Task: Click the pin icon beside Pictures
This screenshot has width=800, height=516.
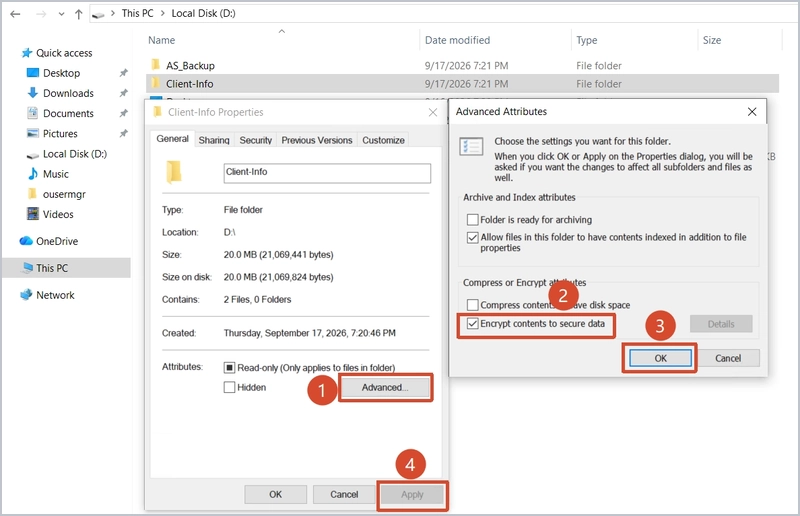Action: click(x=123, y=134)
